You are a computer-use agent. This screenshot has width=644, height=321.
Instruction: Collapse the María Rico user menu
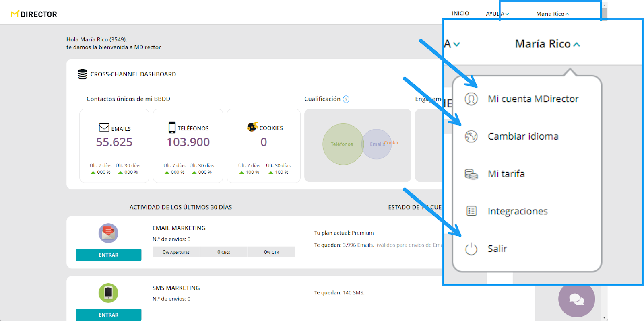point(552,14)
